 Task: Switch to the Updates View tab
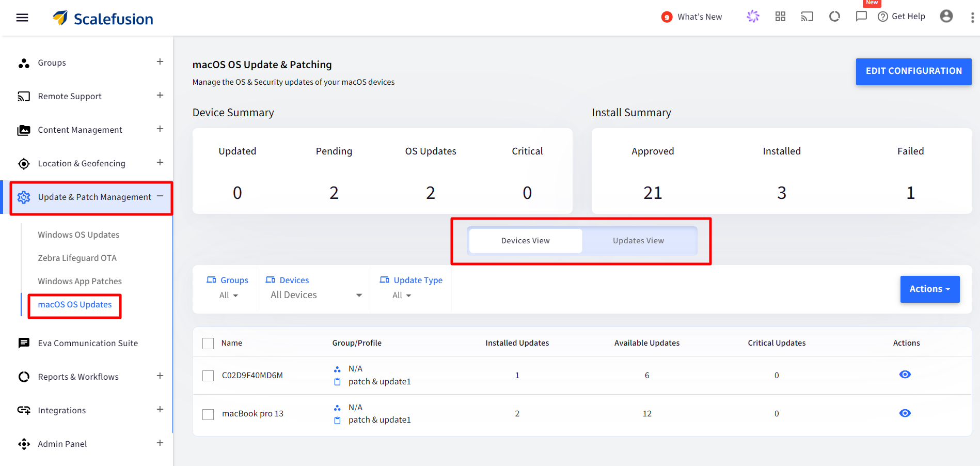tap(639, 241)
